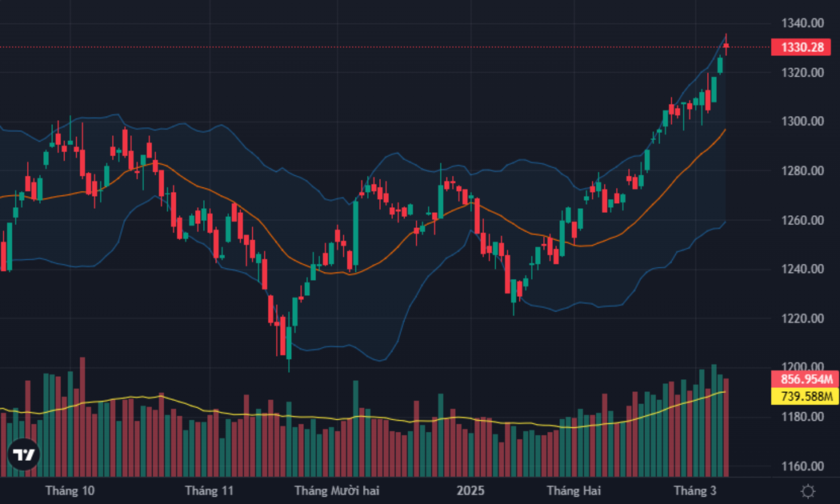Click the 1280.00 price axis label
This screenshot has width=840, height=504.
coord(802,171)
